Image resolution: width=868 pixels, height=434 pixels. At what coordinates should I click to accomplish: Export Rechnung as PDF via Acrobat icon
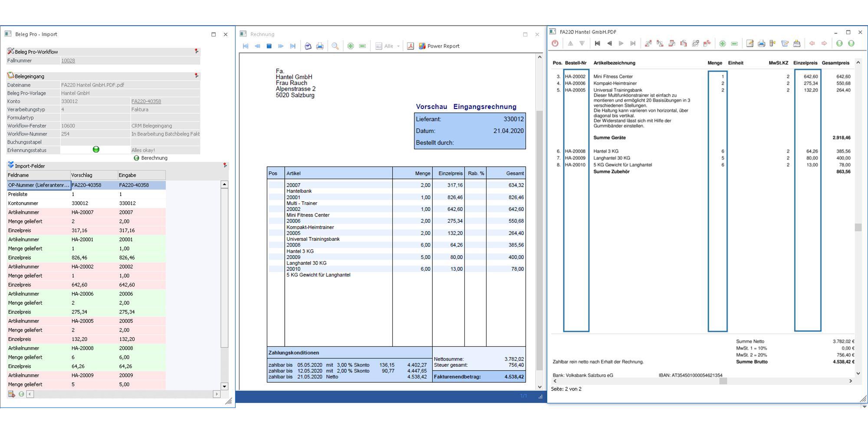(x=410, y=46)
